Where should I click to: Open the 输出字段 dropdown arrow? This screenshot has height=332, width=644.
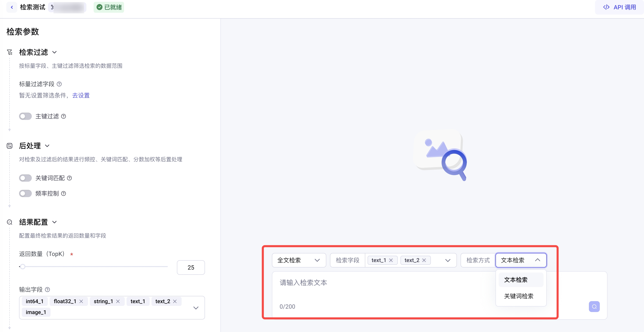click(196, 308)
